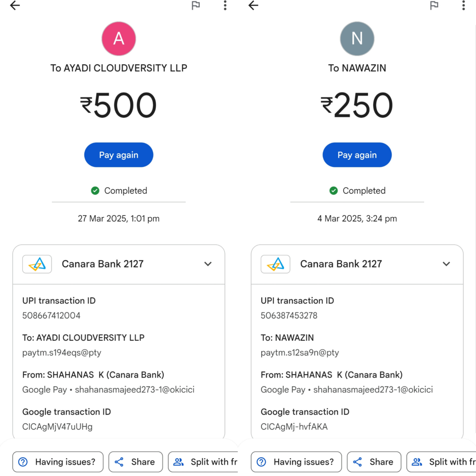The width and height of the screenshot is (476, 476).
Task: Expand Canara Bank details for NAWAZIN payment
Action: (x=446, y=264)
